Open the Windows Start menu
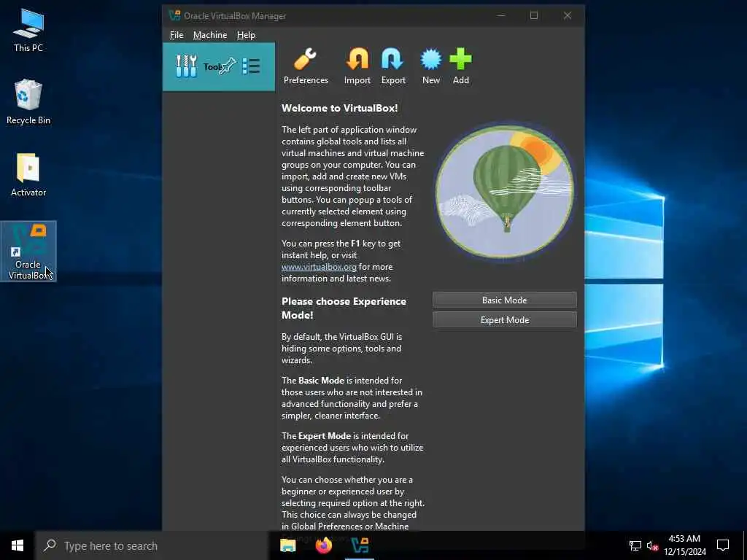Viewport: 747px width, 560px height. tap(18, 545)
